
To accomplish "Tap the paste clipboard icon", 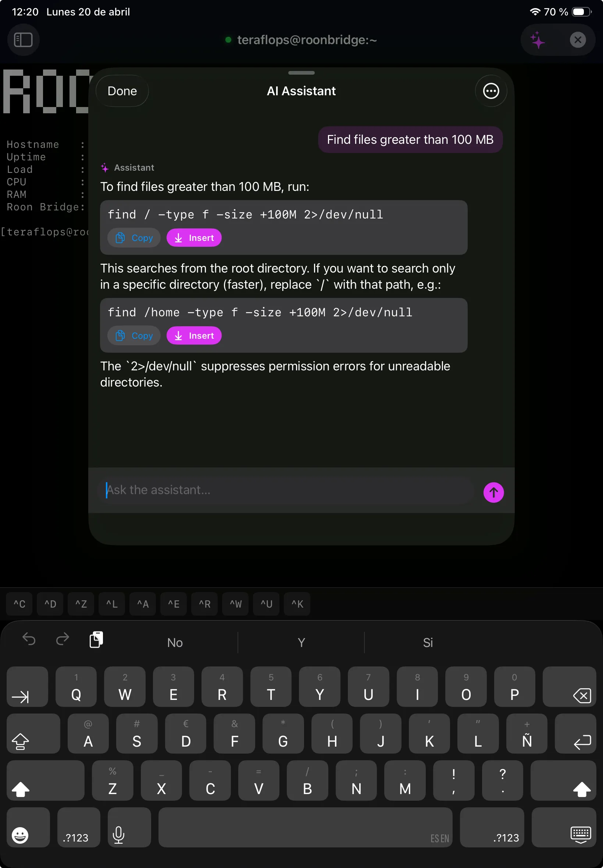I will click(96, 640).
